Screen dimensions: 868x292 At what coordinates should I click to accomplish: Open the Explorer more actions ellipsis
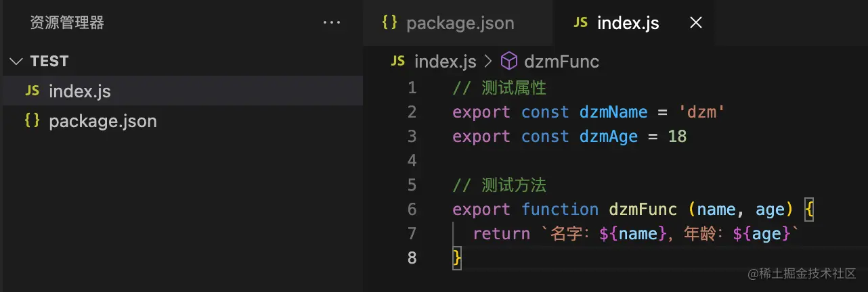pos(332,23)
